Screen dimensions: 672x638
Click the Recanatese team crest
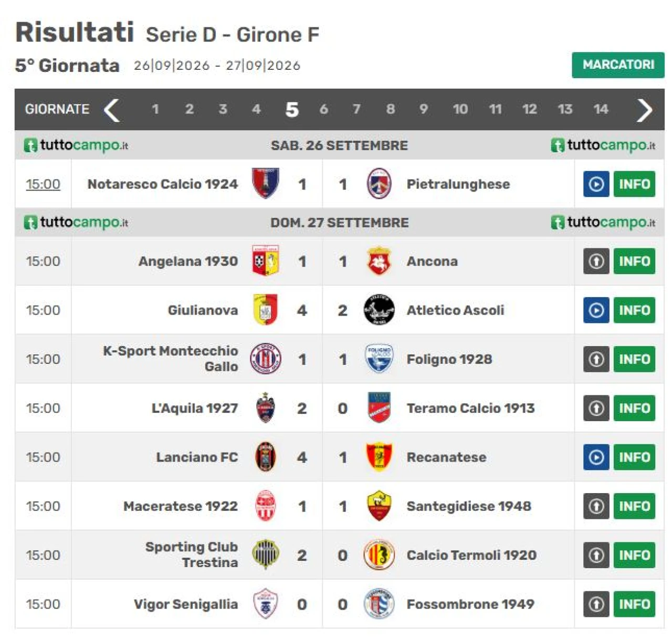[x=379, y=457]
